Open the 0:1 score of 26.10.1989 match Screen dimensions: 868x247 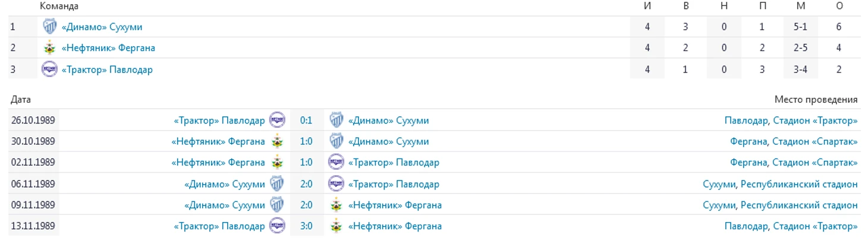click(306, 121)
